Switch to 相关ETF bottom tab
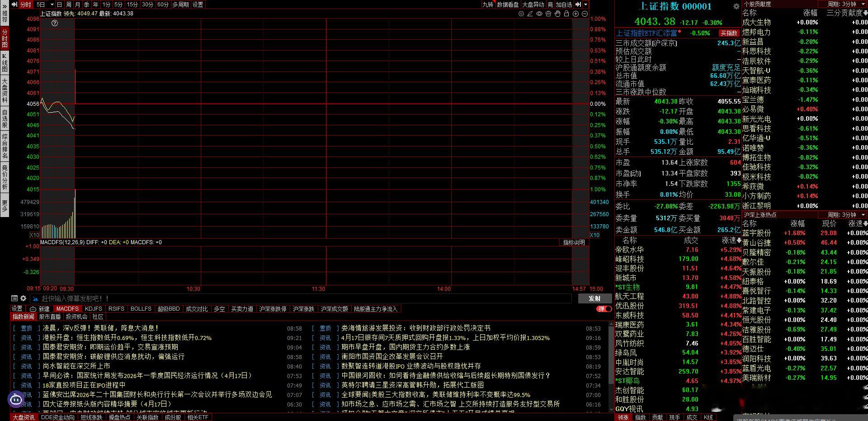 click(x=198, y=417)
